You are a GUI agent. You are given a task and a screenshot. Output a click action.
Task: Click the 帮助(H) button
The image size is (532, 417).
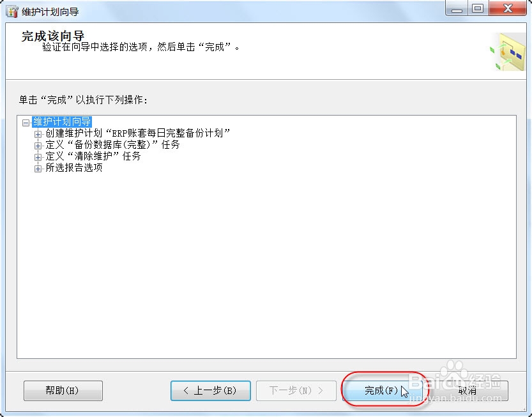pos(63,391)
